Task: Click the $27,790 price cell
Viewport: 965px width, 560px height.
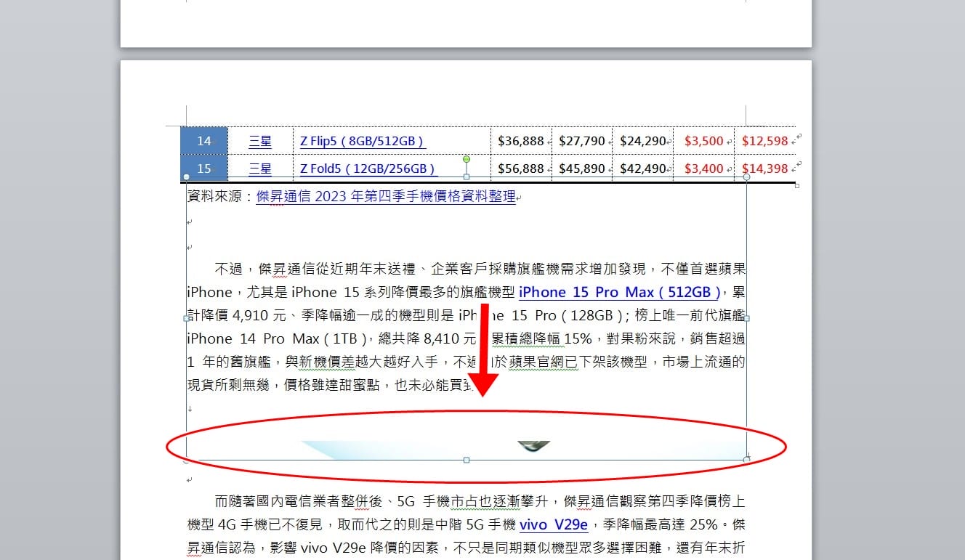Action: click(582, 141)
